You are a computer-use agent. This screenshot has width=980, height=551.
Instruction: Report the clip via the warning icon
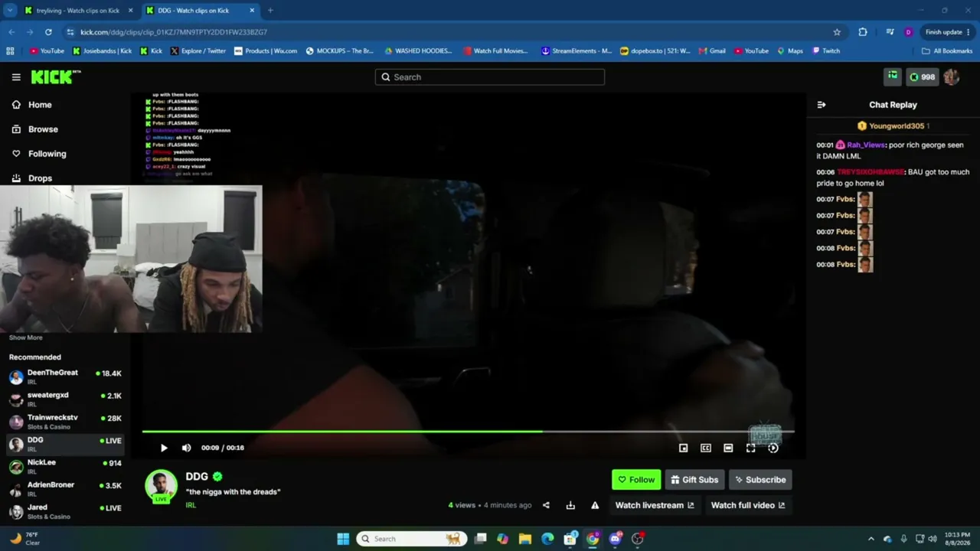[595, 505]
